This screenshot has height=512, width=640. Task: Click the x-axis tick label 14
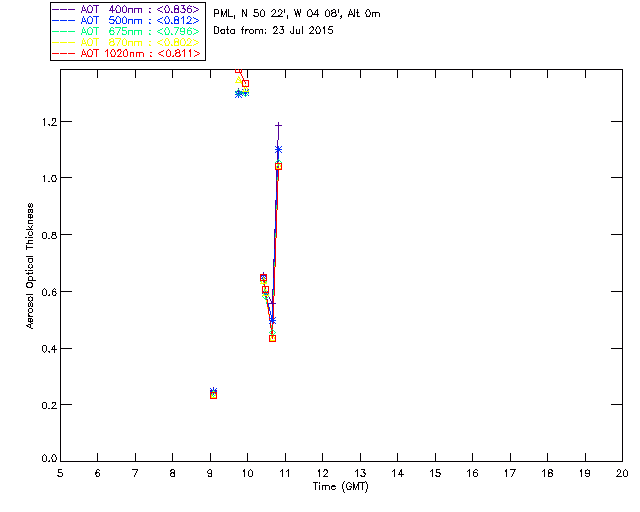pos(398,473)
